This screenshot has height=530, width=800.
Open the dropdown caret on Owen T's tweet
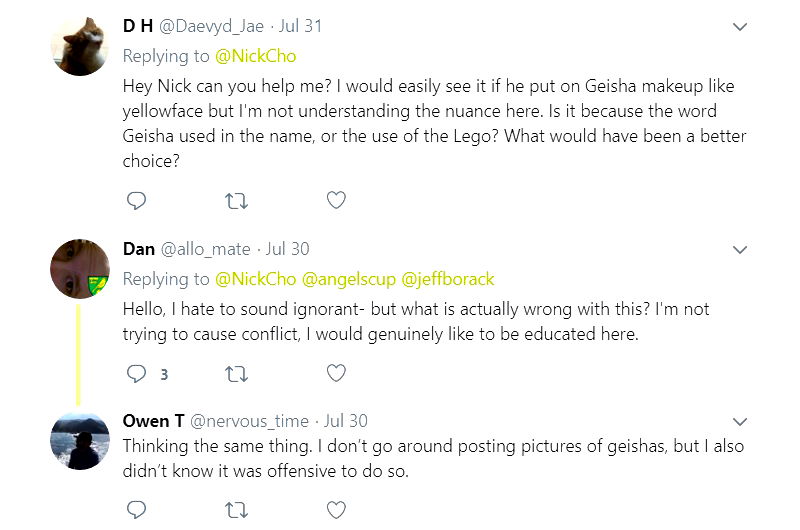740,421
